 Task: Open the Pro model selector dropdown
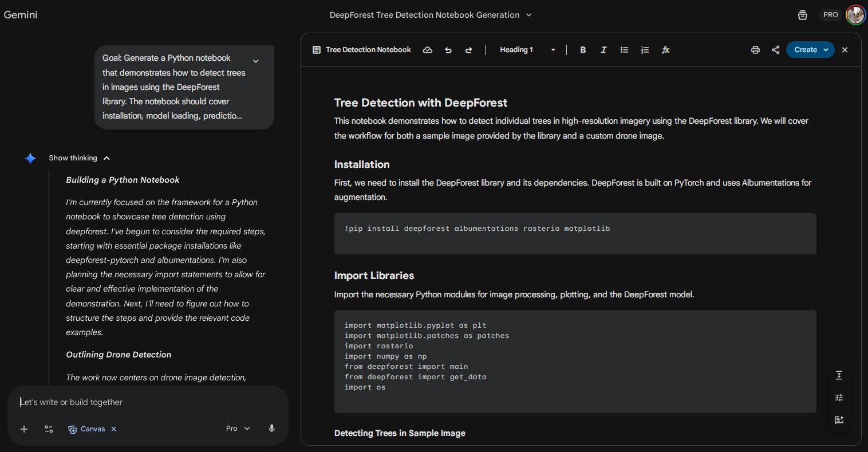[x=238, y=429]
